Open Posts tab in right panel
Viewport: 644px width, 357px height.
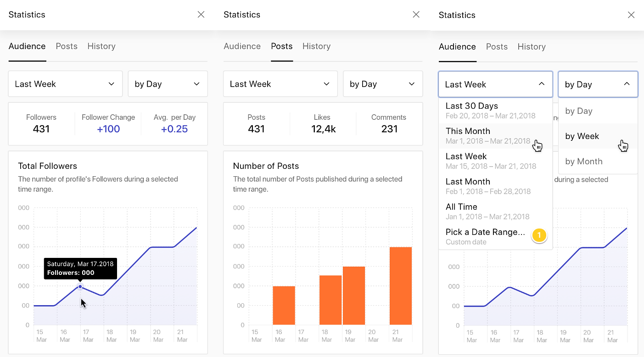(x=497, y=47)
